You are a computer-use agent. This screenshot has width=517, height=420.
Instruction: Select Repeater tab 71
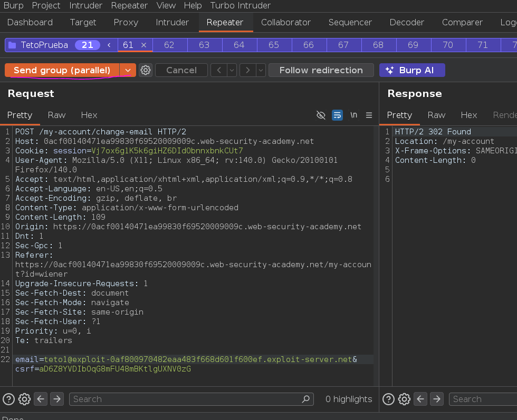483,45
